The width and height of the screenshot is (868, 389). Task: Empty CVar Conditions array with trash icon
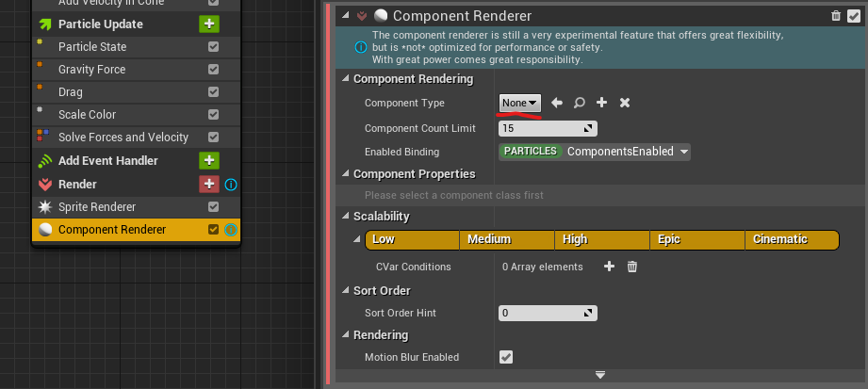632,267
